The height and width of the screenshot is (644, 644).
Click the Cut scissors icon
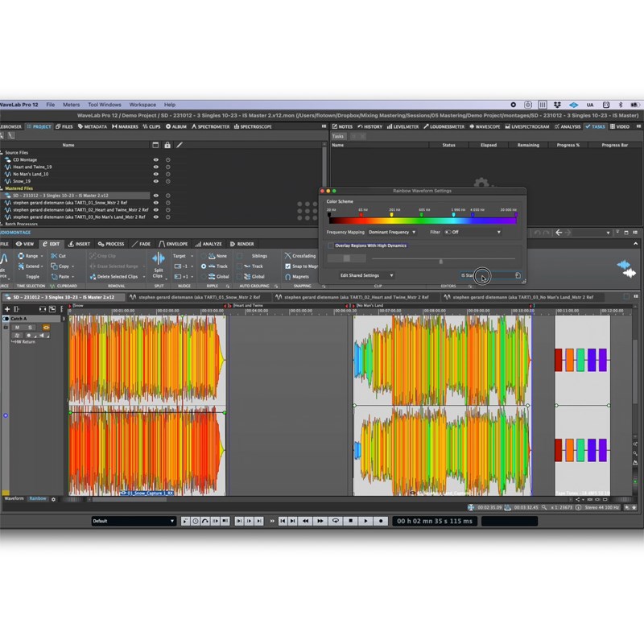[54, 256]
